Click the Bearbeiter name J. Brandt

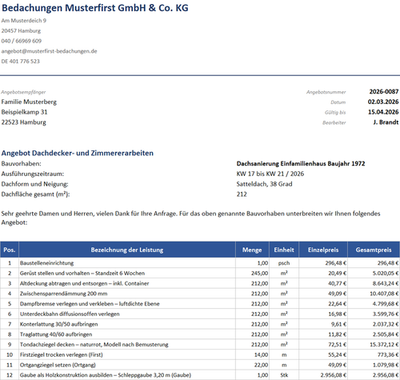386,122
